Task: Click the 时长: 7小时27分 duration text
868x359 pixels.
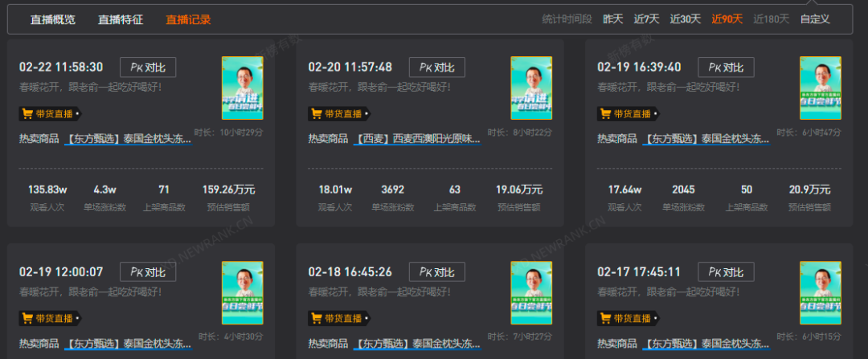Action: tap(520, 337)
